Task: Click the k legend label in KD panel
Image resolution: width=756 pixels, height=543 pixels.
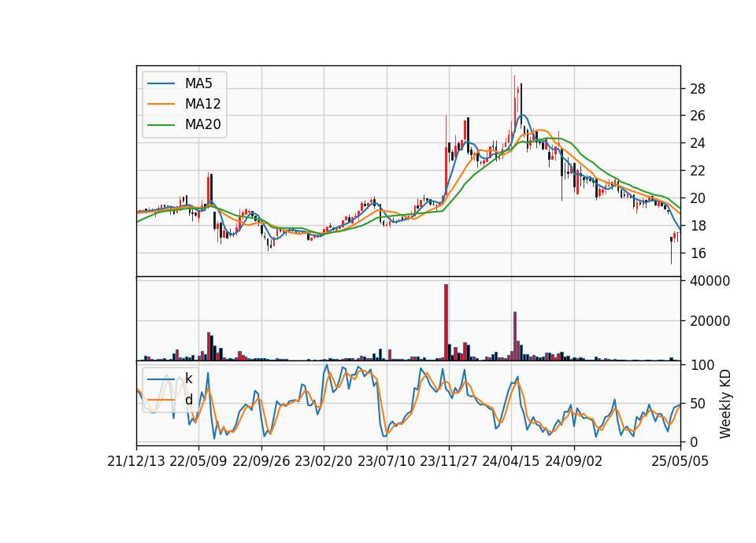Action: click(x=188, y=379)
